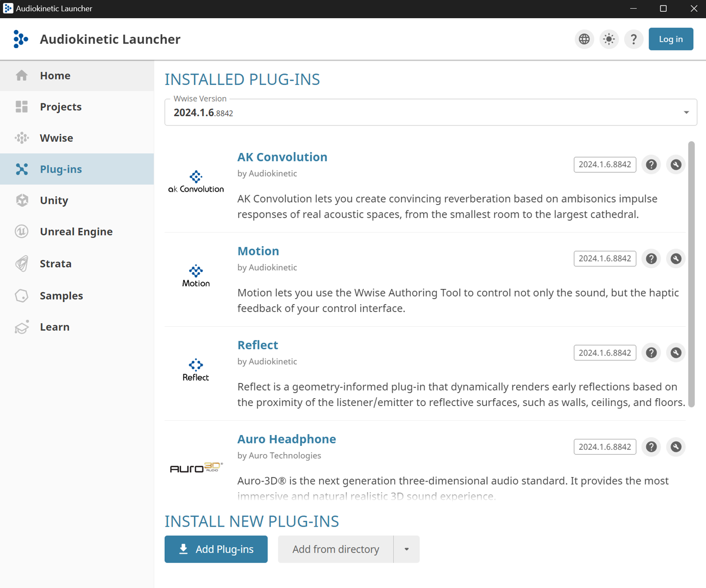Screen dimensions: 706x588
Task: Open help for the Motion plug-in
Action: [651, 258]
